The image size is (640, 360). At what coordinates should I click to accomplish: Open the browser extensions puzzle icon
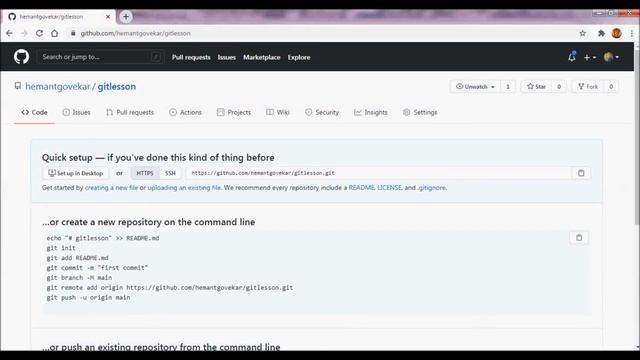pos(601,33)
